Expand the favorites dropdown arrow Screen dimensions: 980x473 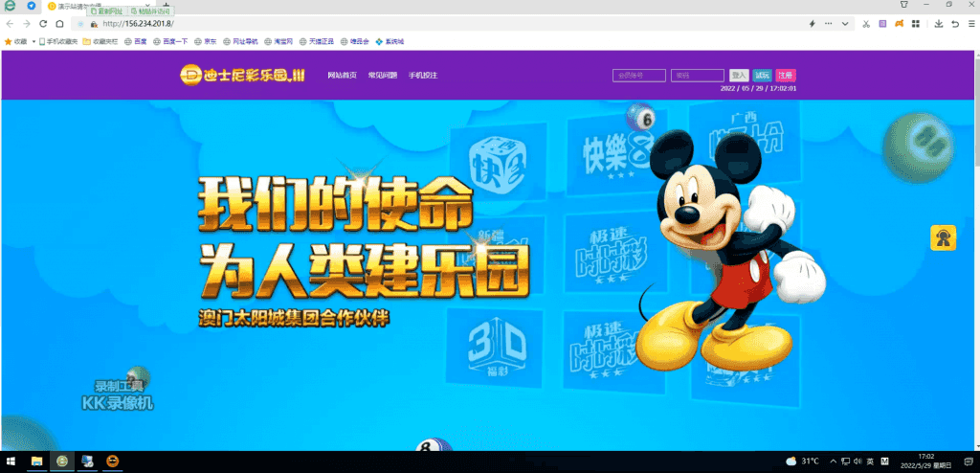33,41
